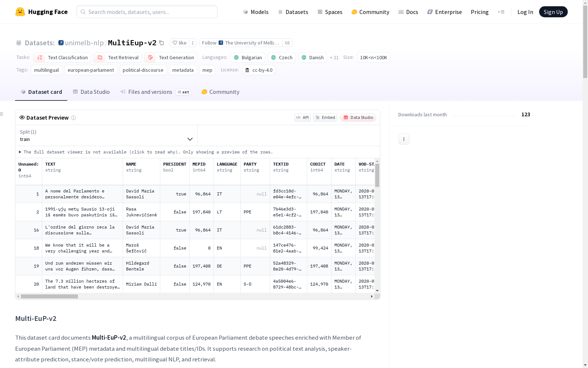Image resolution: width=588 pixels, height=368 pixels.
Task: Expand the dataset viewer unavailable notice
Action: [146, 152]
